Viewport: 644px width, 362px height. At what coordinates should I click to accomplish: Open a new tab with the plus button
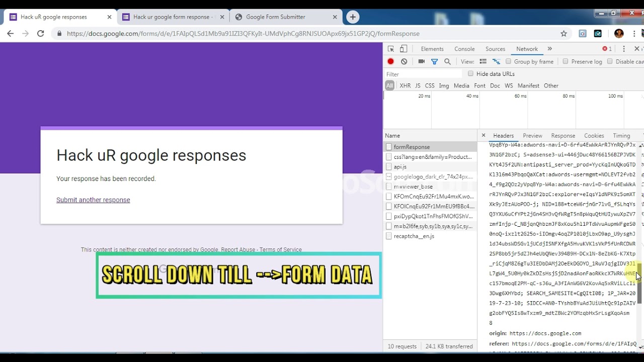(x=353, y=17)
